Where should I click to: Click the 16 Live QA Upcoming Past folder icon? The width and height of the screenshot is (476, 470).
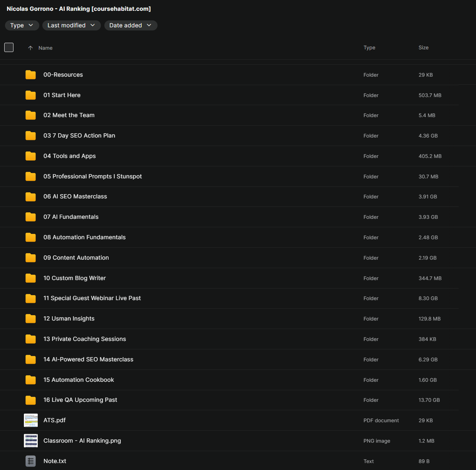click(x=31, y=400)
